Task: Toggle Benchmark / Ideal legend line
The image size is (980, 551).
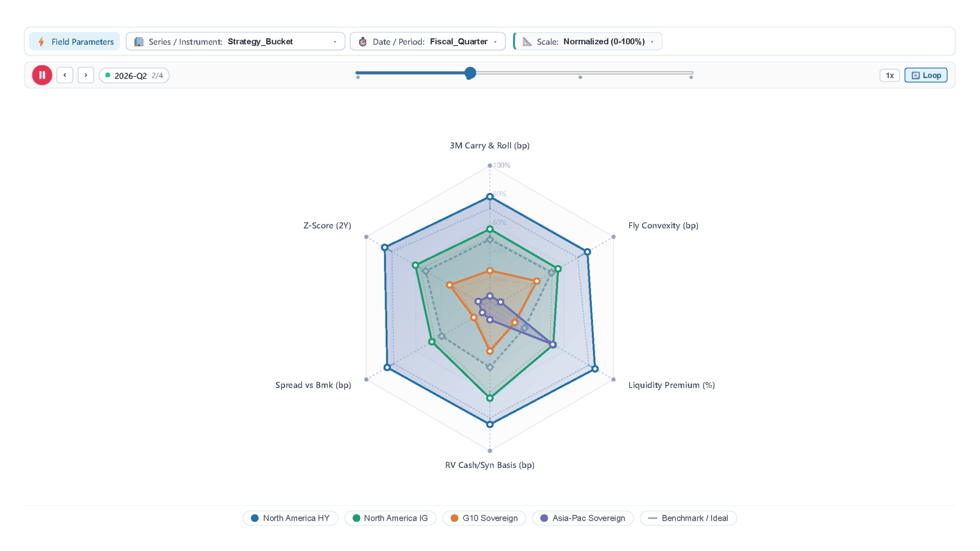Action: tap(688, 518)
